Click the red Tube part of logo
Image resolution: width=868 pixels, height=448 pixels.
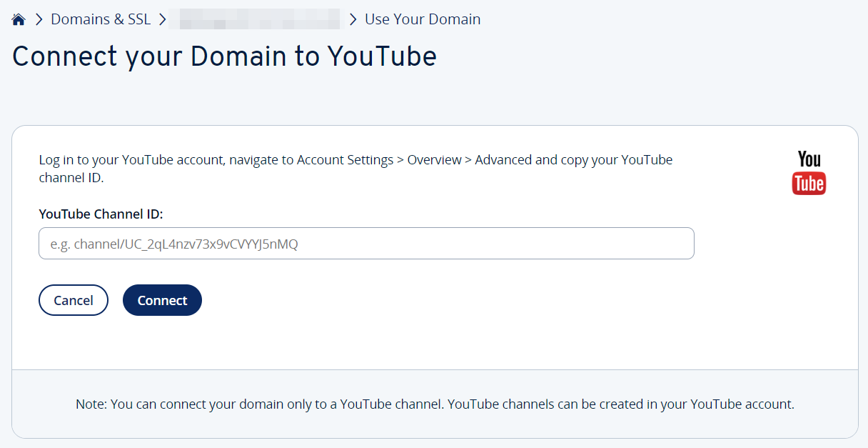coord(809,184)
